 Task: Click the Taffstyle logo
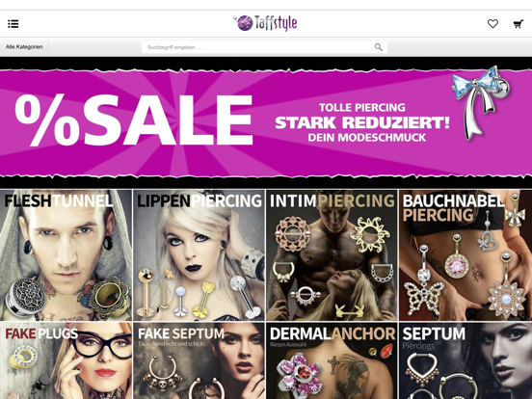coord(265,23)
